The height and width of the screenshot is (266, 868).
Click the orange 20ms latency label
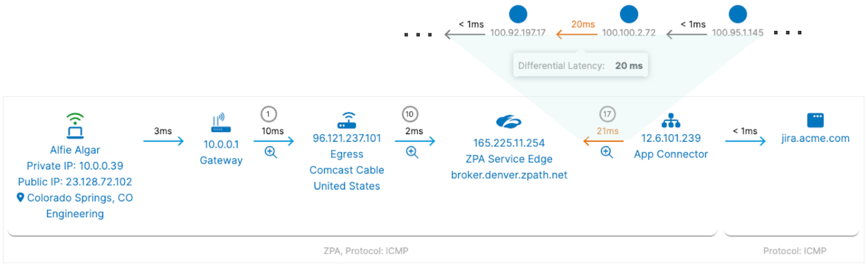coord(583,24)
